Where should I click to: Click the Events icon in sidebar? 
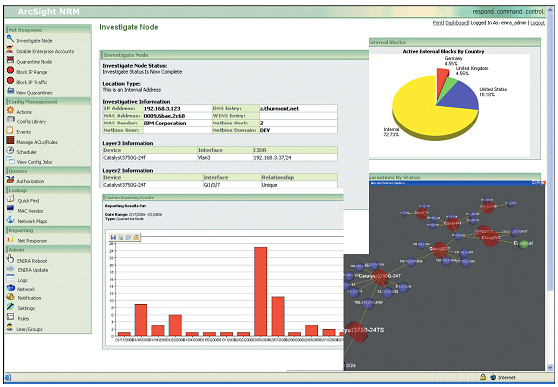pyautogui.click(x=10, y=130)
